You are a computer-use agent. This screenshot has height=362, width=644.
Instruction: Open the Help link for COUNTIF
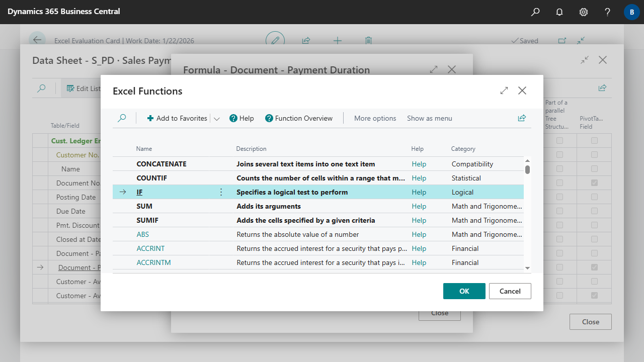[419, 178]
